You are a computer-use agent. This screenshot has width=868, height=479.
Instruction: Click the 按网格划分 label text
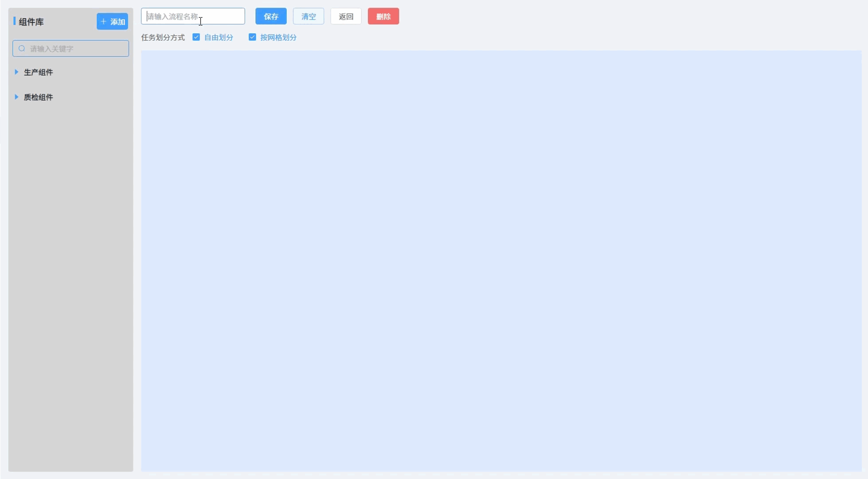coord(278,38)
